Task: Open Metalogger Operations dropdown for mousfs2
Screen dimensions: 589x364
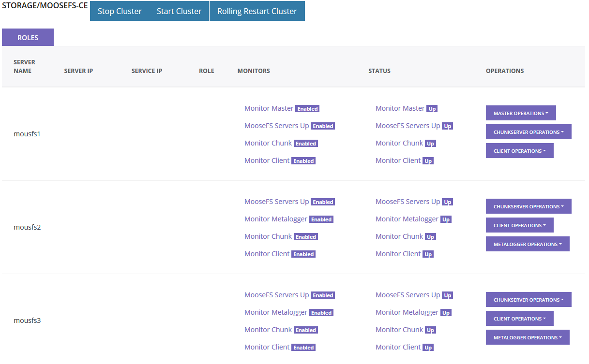Action: pos(528,244)
